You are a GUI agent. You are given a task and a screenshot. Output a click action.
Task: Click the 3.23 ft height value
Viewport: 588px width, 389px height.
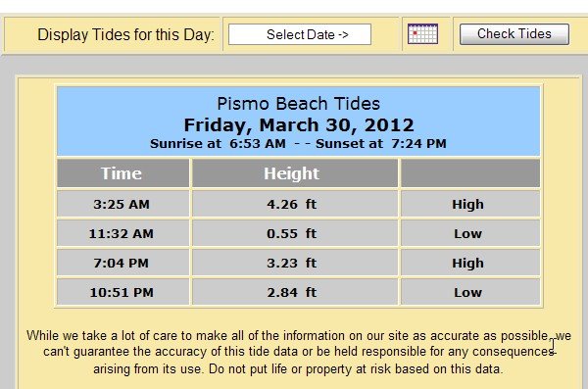[292, 263]
